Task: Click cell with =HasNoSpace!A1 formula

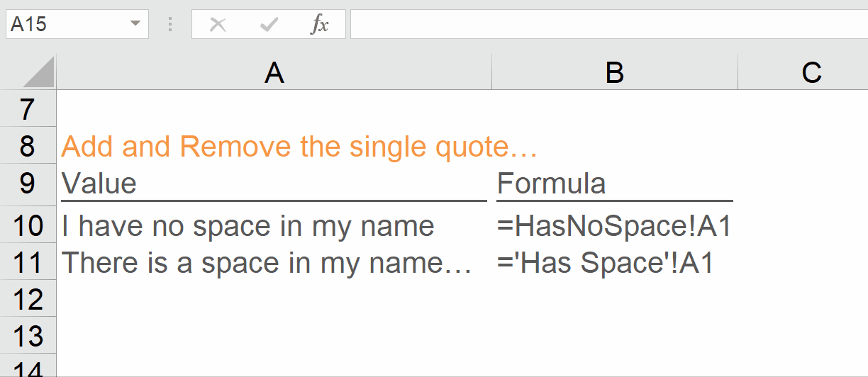Action: [614, 226]
